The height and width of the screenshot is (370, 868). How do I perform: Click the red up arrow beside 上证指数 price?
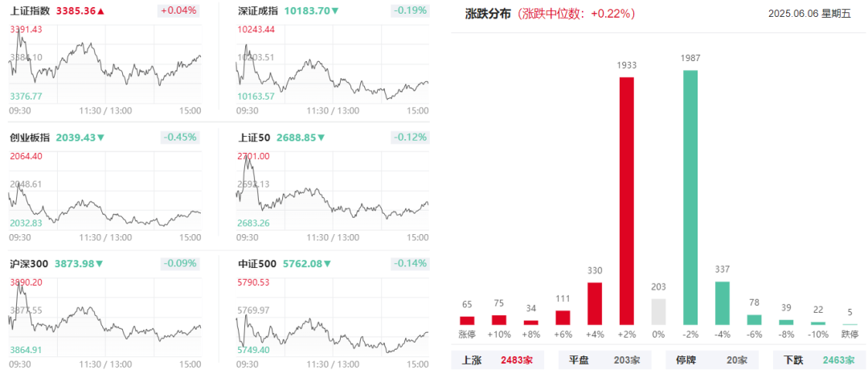pyautogui.click(x=100, y=10)
